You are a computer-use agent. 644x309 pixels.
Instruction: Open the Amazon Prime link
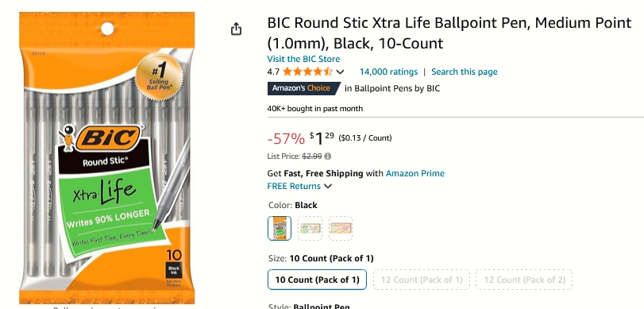click(x=415, y=173)
